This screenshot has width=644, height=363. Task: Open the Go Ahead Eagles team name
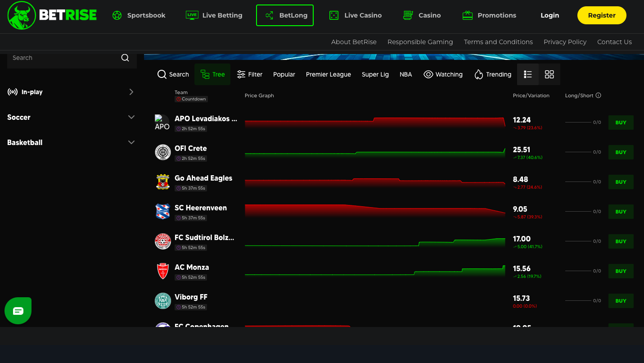point(203,178)
